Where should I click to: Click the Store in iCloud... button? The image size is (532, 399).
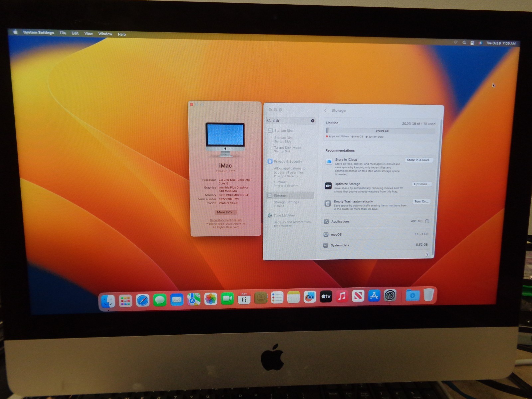click(419, 160)
